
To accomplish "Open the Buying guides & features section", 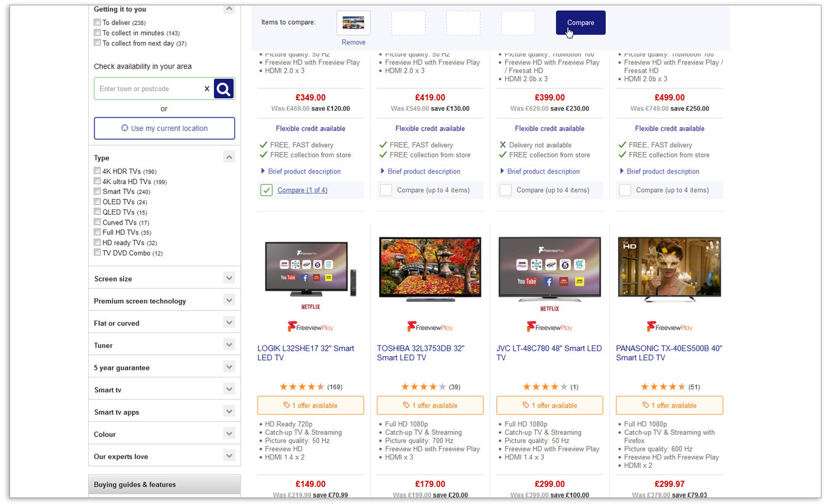I will coord(164,484).
